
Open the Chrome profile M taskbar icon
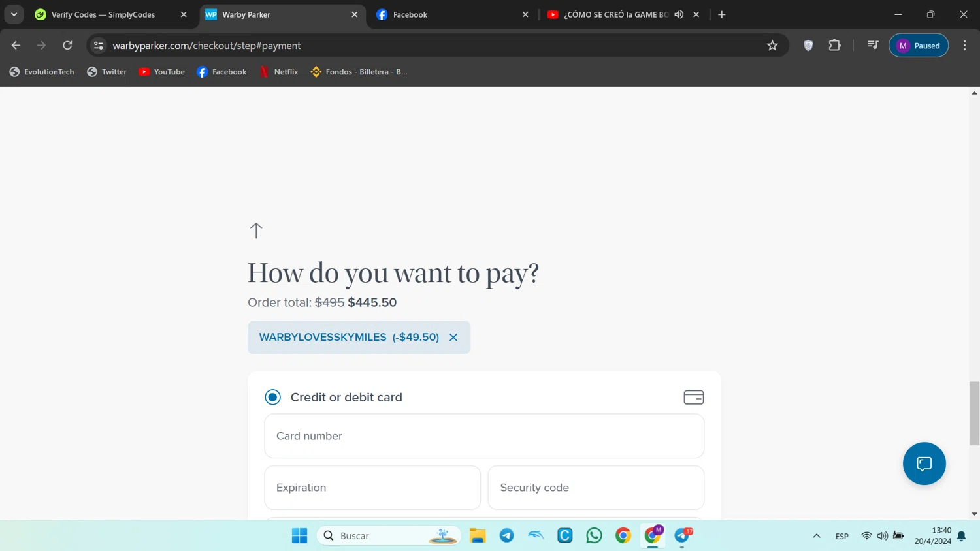click(x=653, y=535)
